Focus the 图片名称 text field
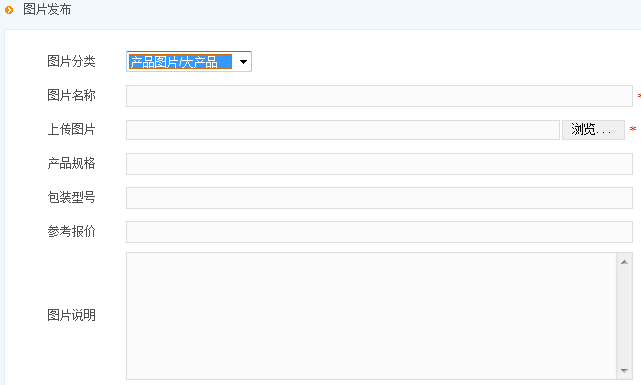Viewport: 641px width, 385px height. [379, 96]
